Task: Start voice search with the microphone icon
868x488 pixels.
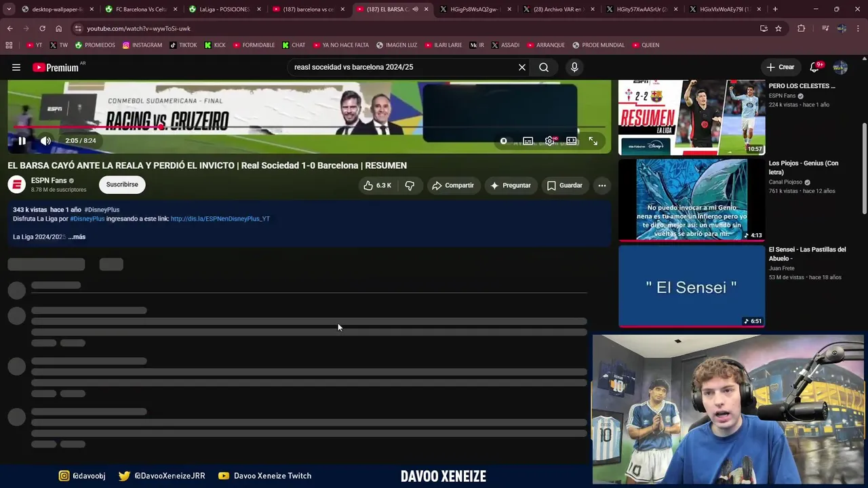Action: click(x=574, y=67)
